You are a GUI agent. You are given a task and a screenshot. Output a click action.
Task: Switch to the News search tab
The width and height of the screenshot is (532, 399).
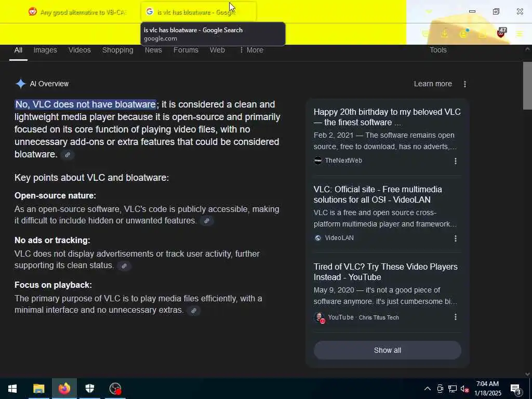[x=153, y=50]
